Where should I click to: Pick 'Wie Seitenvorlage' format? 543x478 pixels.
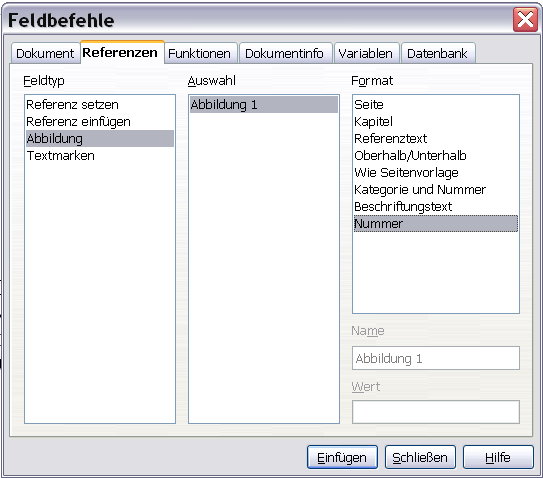tap(436, 172)
